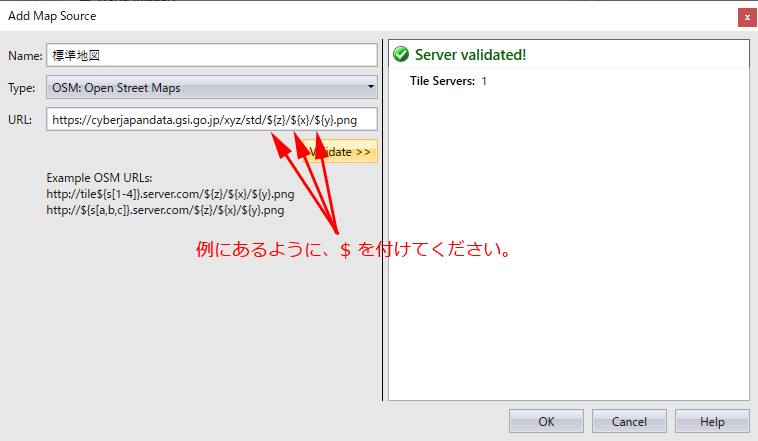Image resolution: width=758 pixels, height=441 pixels.
Task: Click the green checkmark validation icon
Action: pyautogui.click(x=401, y=54)
